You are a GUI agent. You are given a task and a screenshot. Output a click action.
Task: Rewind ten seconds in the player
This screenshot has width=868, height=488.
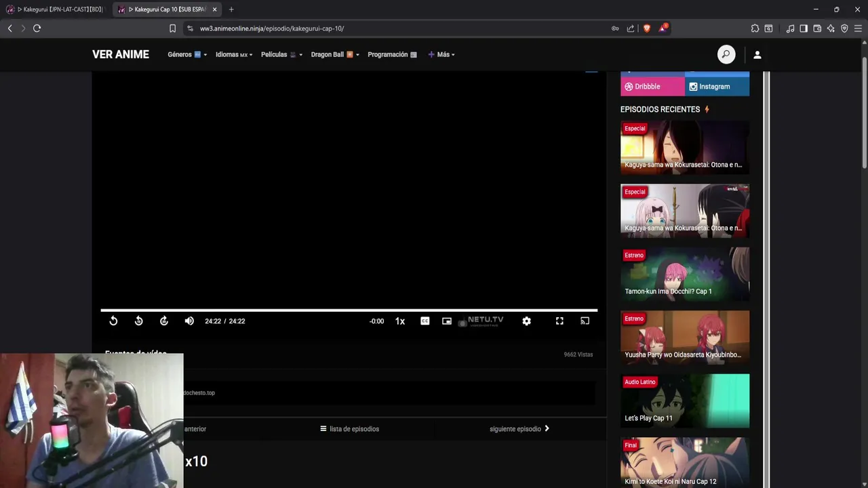pos(138,321)
